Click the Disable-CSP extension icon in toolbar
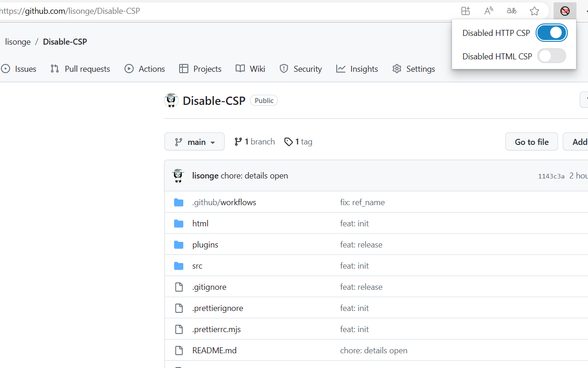 tap(565, 11)
